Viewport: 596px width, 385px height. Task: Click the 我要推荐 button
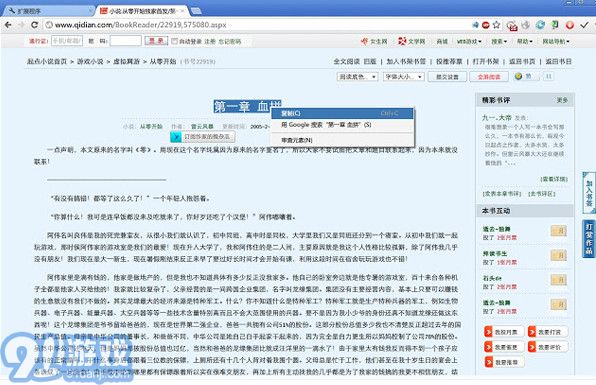tap(504, 362)
